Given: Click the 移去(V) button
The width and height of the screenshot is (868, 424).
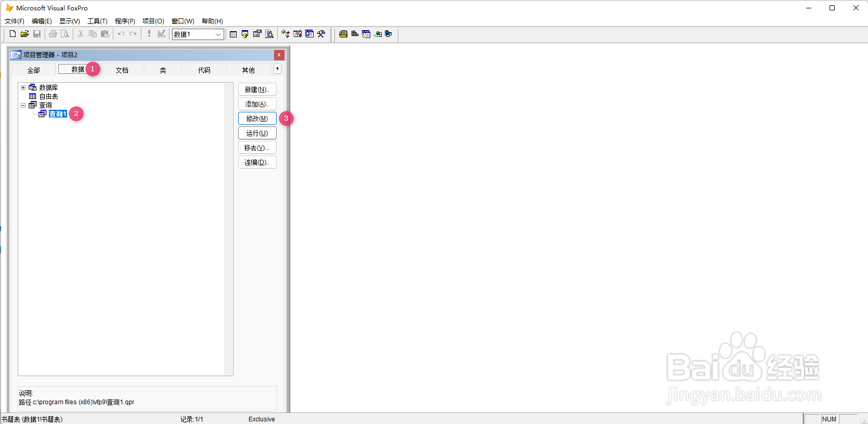Looking at the screenshot, I should click(x=257, y=148).
